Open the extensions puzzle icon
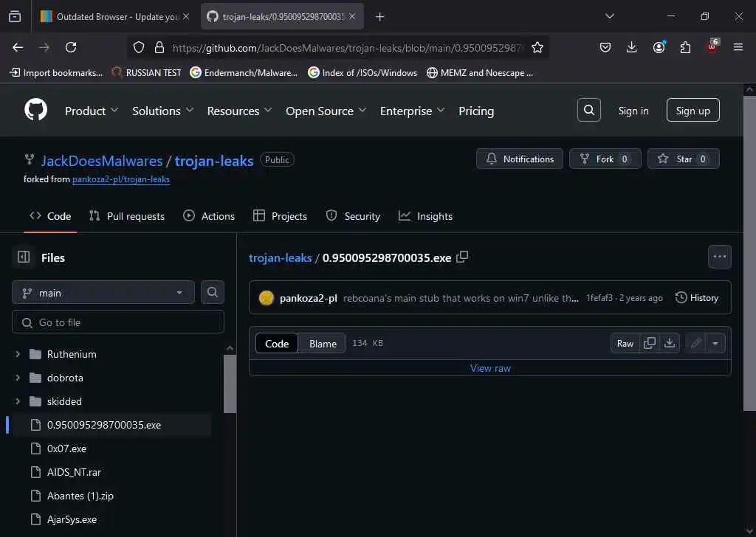 (x=685, y=47)
